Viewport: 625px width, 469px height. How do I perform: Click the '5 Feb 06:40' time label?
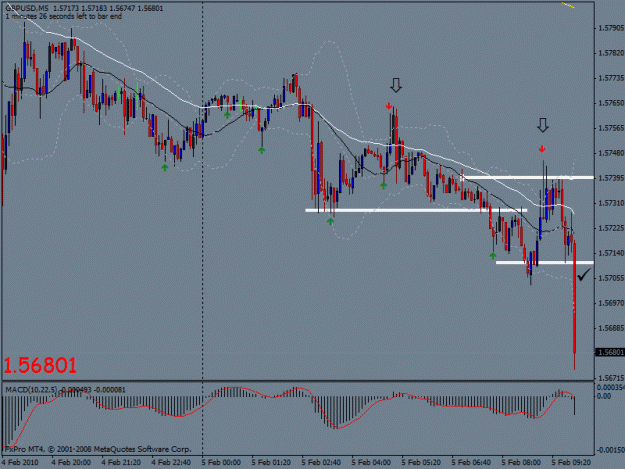[x=471, y=463]
